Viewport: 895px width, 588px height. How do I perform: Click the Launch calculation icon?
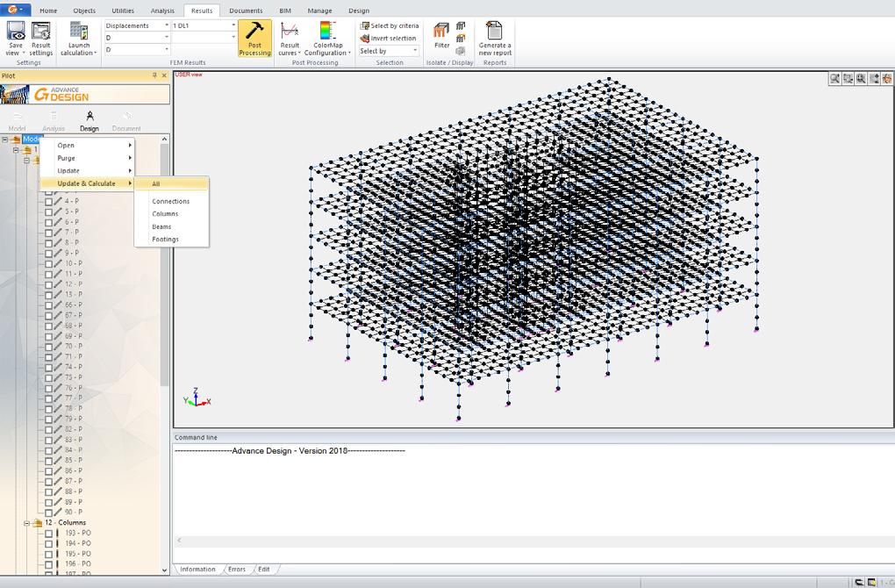point(79,31)
